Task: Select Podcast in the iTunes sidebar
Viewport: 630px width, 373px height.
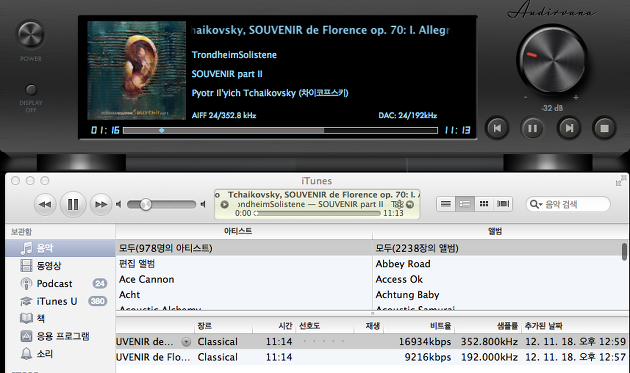Action: point(60,283)
